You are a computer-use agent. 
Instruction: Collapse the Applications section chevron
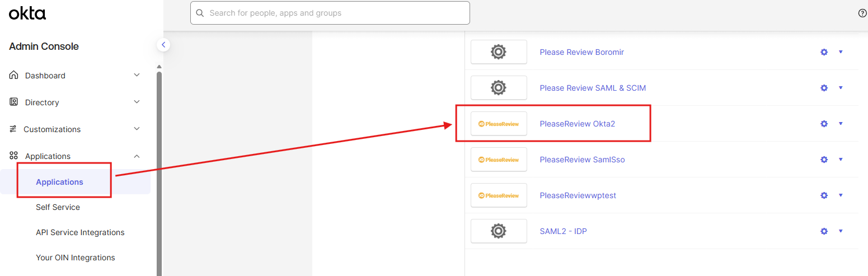point(137,156)
